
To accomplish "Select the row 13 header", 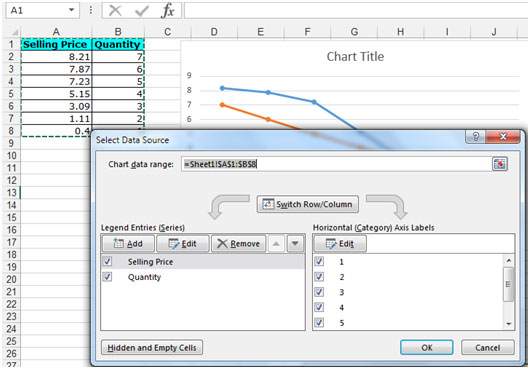I will (11, 193).
